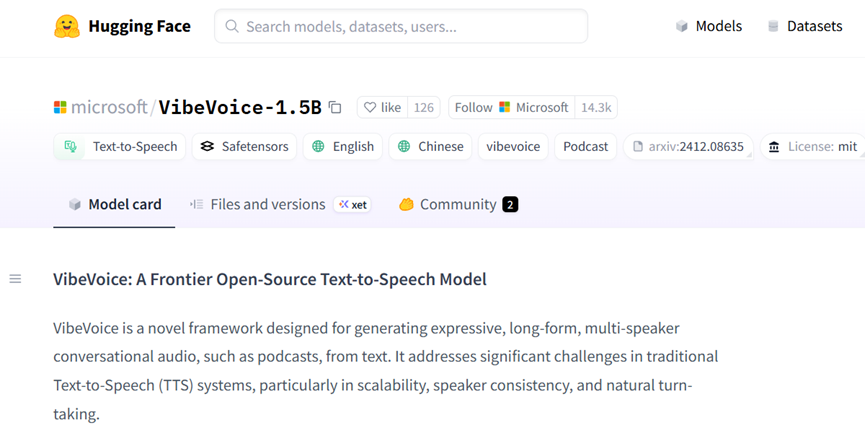Click the Safetensors tag icon
Image resolution: width=865 pixels, height=438 pixels.
tap(207, 146)
